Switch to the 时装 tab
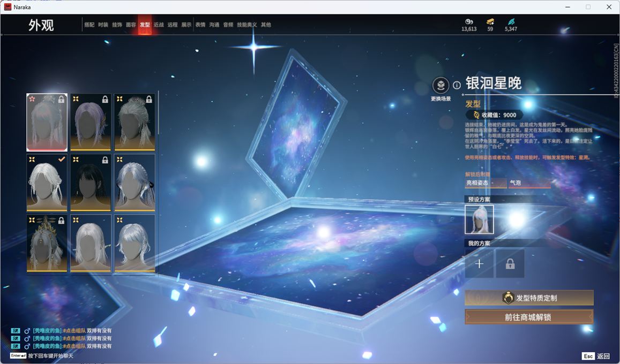This screenshot has height=364, width=620. 103,25
